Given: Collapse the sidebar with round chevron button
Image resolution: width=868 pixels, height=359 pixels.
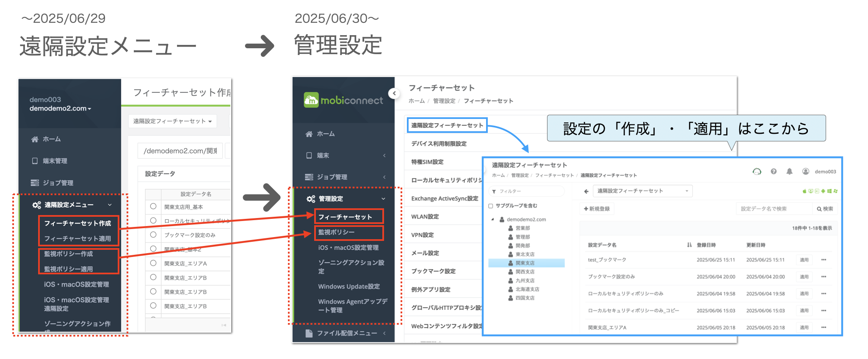Looking at the screenshot, I should pos(394,93).
